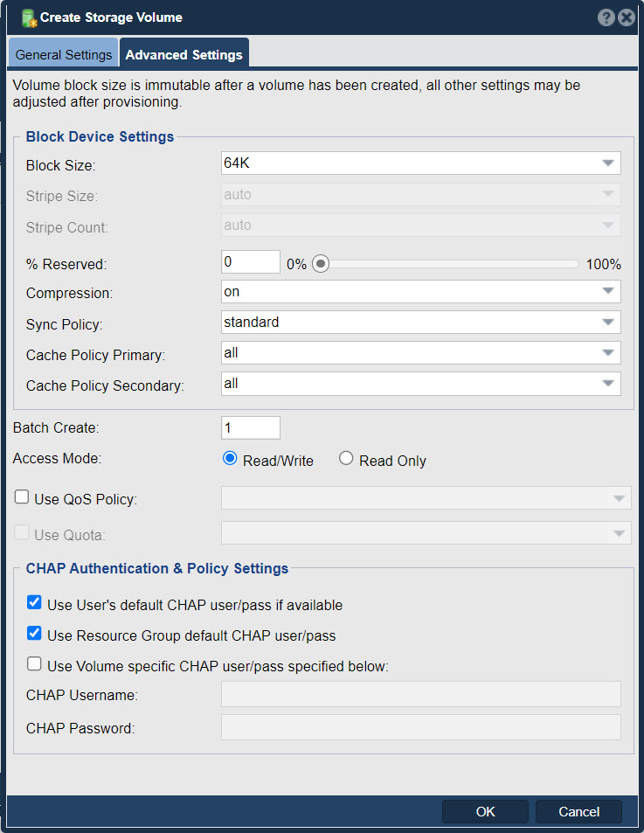Uncheck Use Resource Group default CHAP
644x833 pixels.
point(34,633)
